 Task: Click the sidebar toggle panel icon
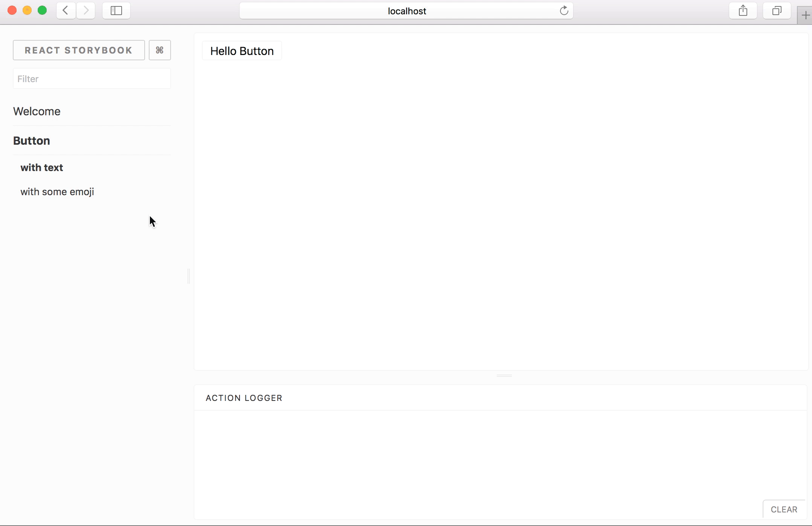pyautogui.click(x=117, y=11)
